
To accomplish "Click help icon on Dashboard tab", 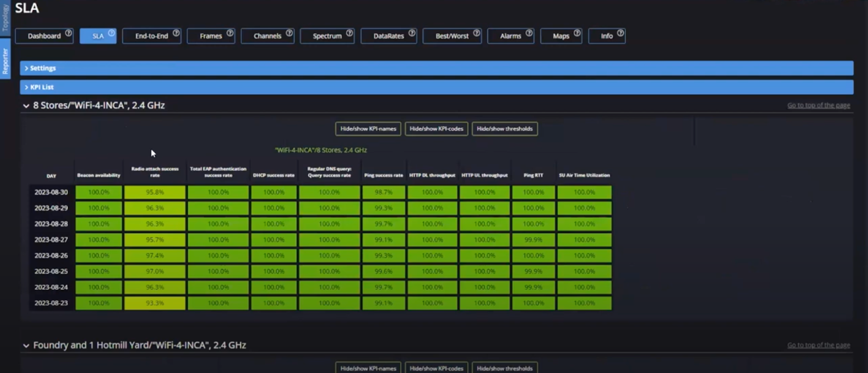I will [x=68, y=33].
